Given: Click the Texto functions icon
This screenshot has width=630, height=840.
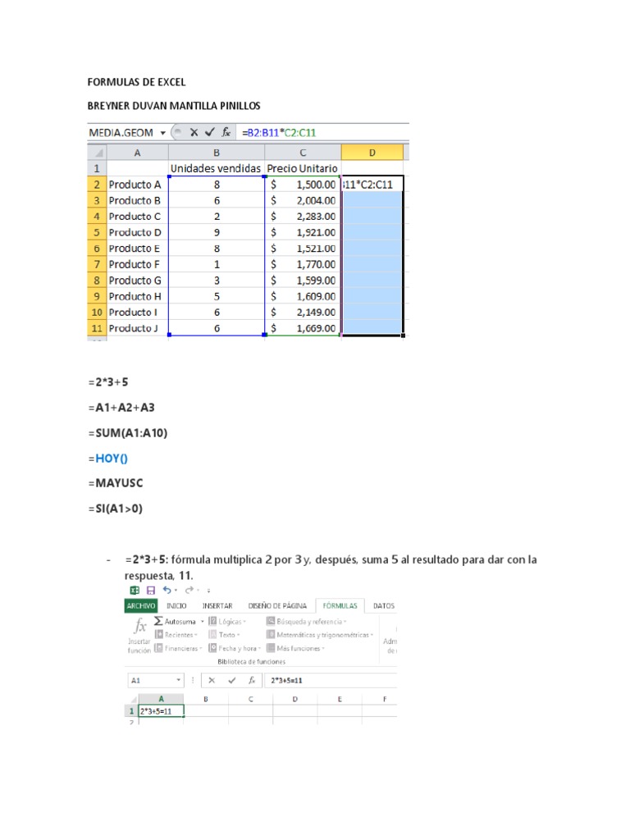Looking at the screenshot, I should point(212,634).
